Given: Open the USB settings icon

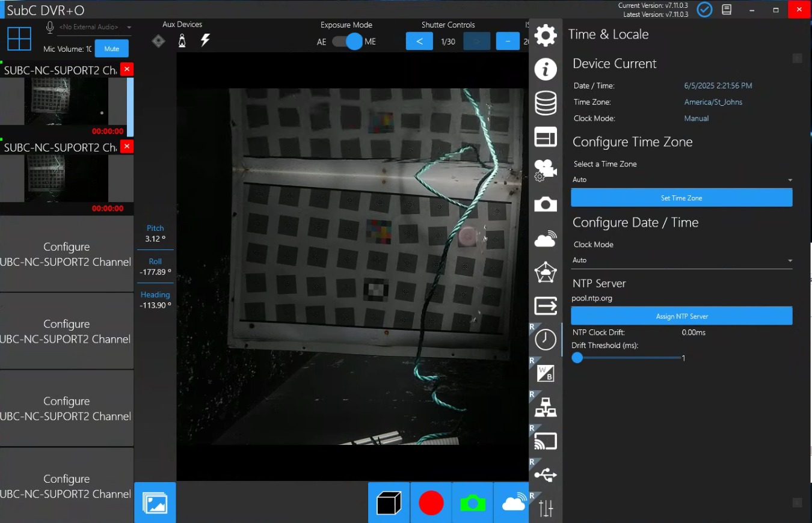Looking at the screenshot, I should (545, 476).
